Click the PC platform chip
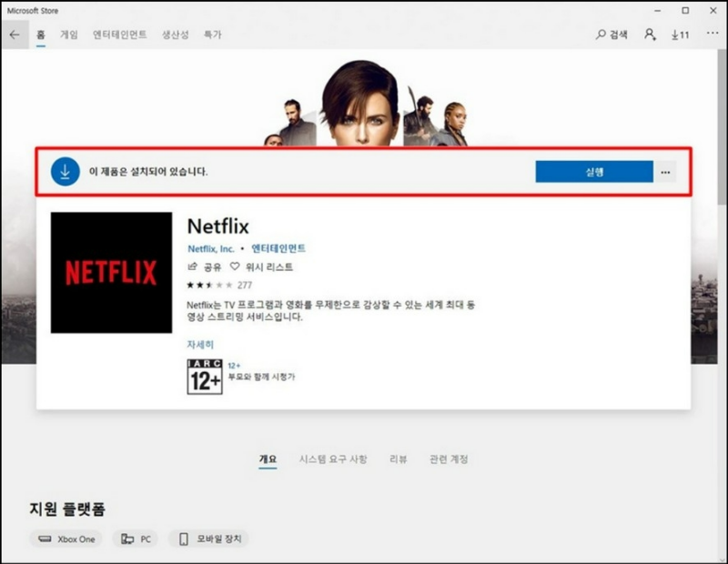Viewport: 728px width, 564px height. [x=136, y=539]
